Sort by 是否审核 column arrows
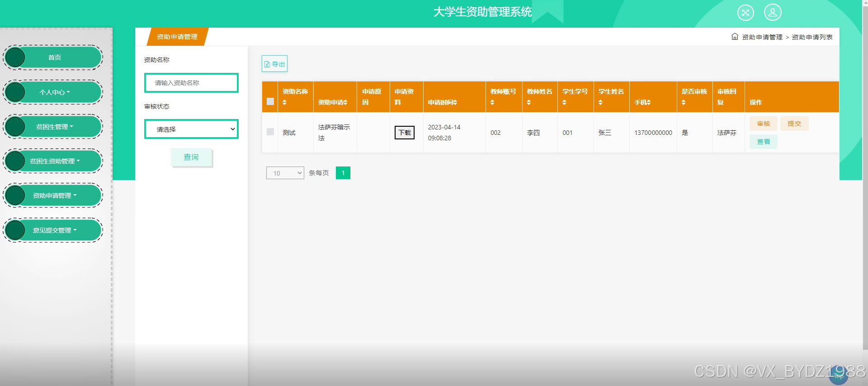Image resolution: width=868 pixels, height=386 pixels. pyautogui.click(x=684, y=103)
